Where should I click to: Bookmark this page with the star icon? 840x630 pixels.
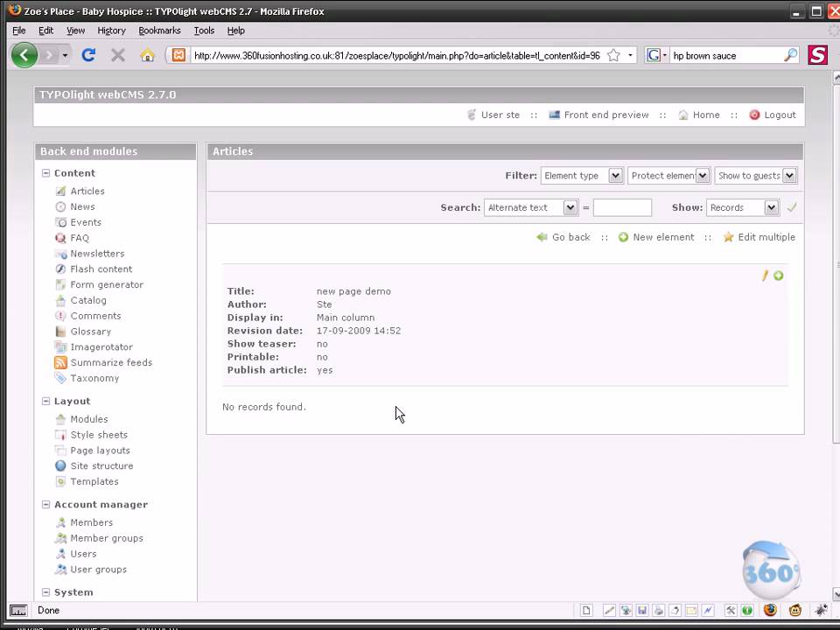[614, 55]
